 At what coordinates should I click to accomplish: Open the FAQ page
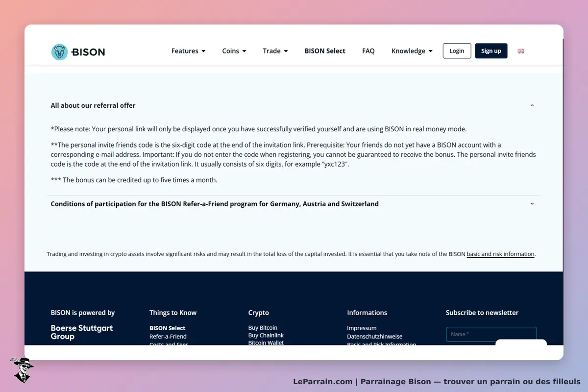tap(368, 51)
